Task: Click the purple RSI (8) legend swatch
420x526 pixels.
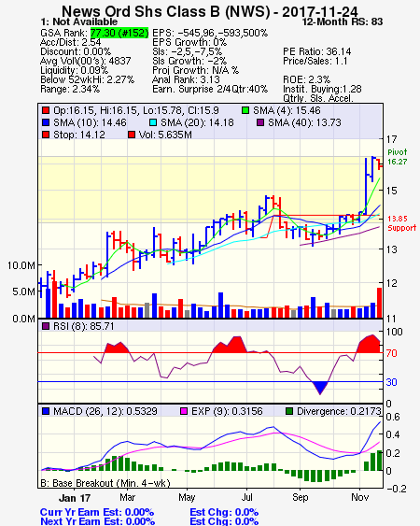Action: pos(46,326)
